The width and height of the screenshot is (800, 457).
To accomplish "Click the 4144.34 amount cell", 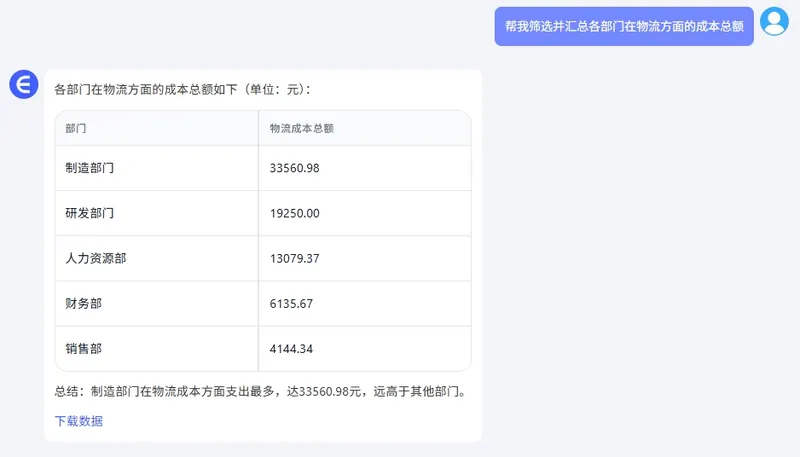I will point(291,349).
